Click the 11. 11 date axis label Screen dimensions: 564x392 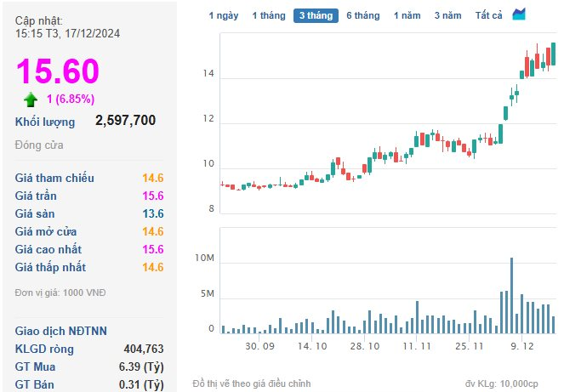click(x=417, y=346)
